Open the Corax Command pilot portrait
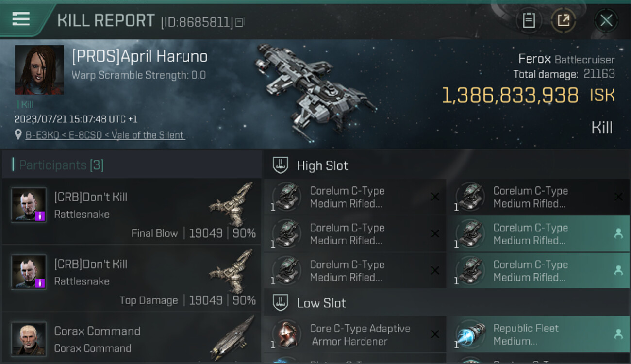 click(x=29, y=339)
